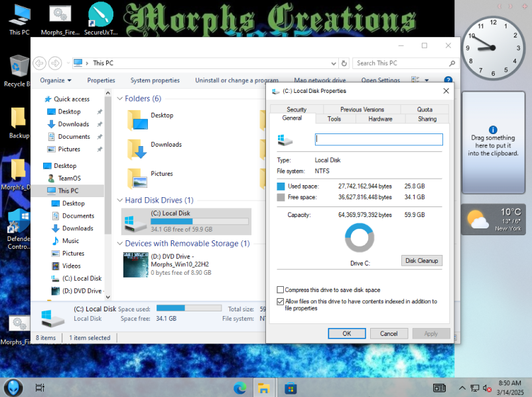The height and width of the screenshot is (397, 532).
Task: Switch to the Tools tab
Action: 334,119
